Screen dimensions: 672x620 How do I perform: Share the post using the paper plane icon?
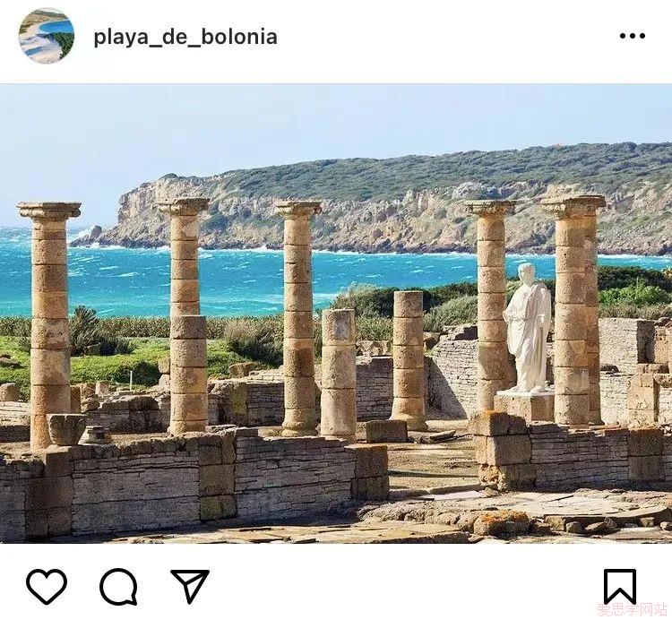click(190, 586)
